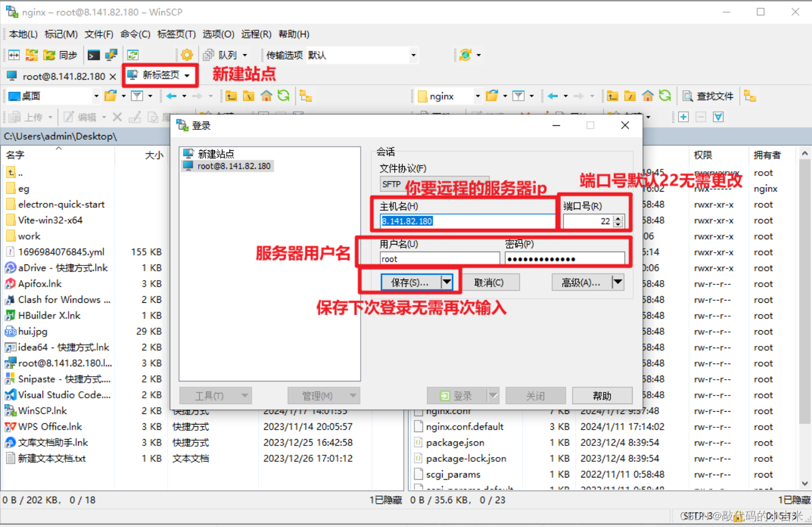The image size is (812, 527).
Task: Refresh the local panel with green arrows icon
Action: pyautogui.click(x=284, y=96)
